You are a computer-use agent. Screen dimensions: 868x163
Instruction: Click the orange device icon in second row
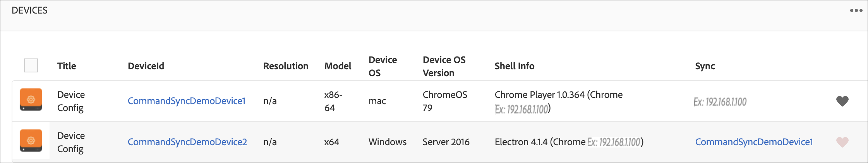point(31,141)
